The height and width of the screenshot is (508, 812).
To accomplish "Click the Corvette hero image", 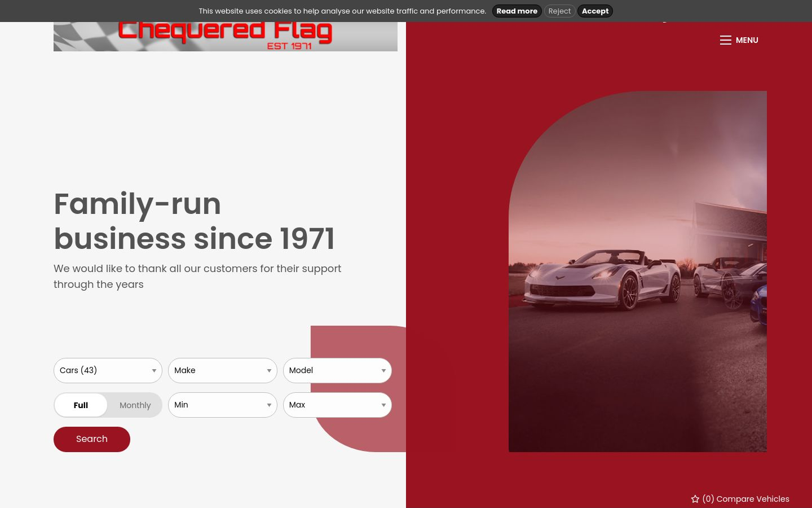I will [x=638, y=271].
